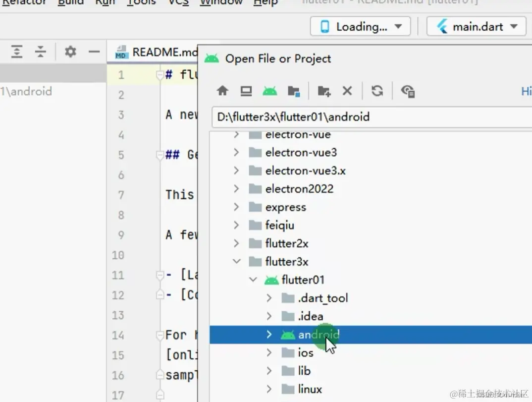Open the Help menu
The image size is (532, 402).
click(x=266, y=2)
